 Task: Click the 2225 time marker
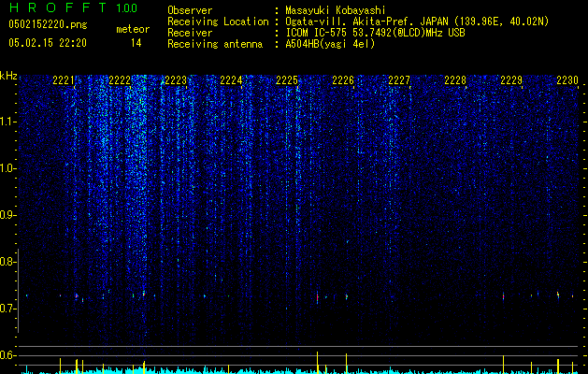tap(287, 80)
